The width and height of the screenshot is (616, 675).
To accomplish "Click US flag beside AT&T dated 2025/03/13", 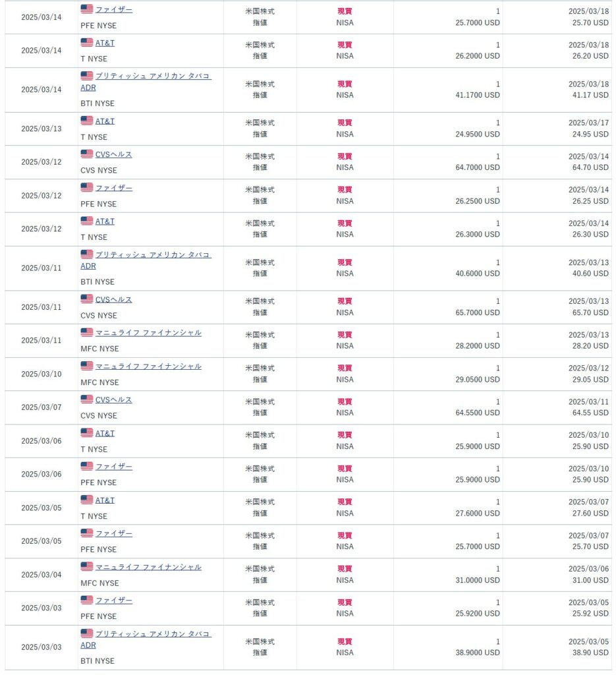I will click(86, 121).
